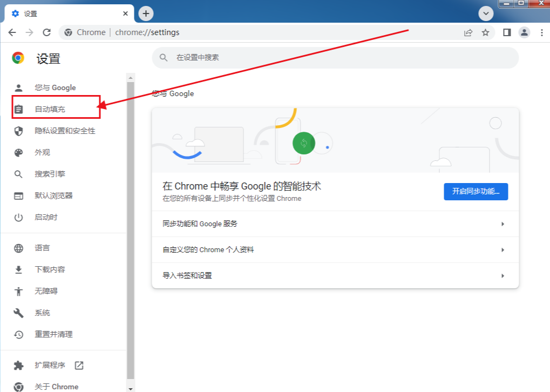
Task: Click the shield icon for privacy settings
Action: click(18, 131)
